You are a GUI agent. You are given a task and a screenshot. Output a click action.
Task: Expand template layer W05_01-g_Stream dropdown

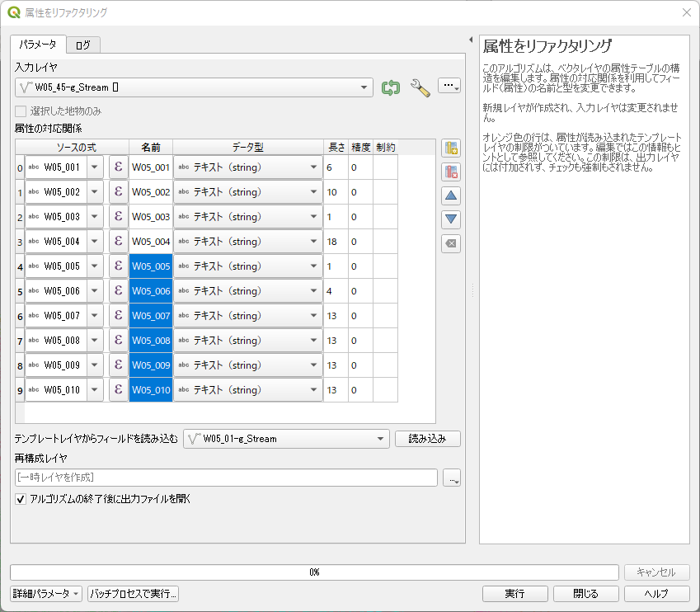click(x=380, y=439)
